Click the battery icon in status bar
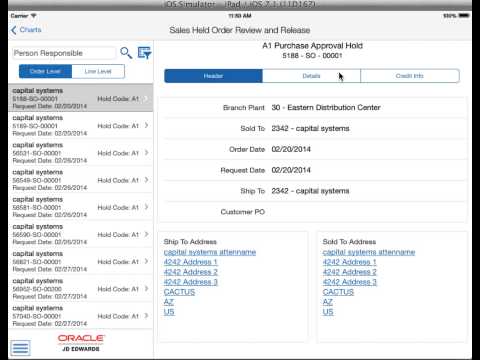This screenshot has width=480, height=360. [x=464, y=16]
